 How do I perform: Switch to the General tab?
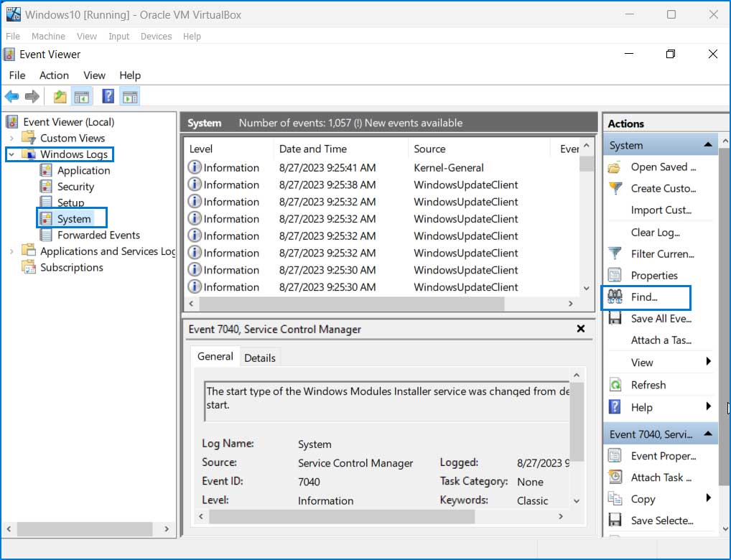[x=215, y=357]
